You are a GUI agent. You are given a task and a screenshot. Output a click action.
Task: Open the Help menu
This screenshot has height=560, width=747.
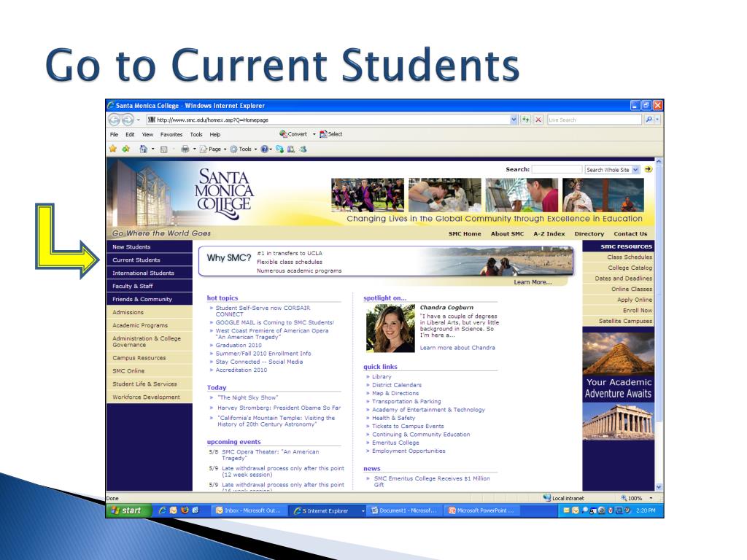(215, 135)
